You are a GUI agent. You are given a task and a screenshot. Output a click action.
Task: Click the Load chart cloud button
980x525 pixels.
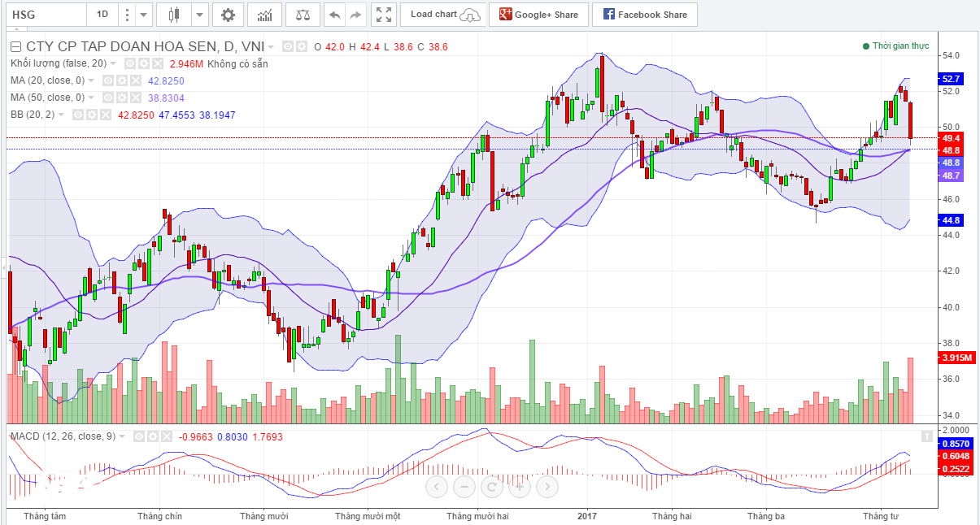pos(443,15)
